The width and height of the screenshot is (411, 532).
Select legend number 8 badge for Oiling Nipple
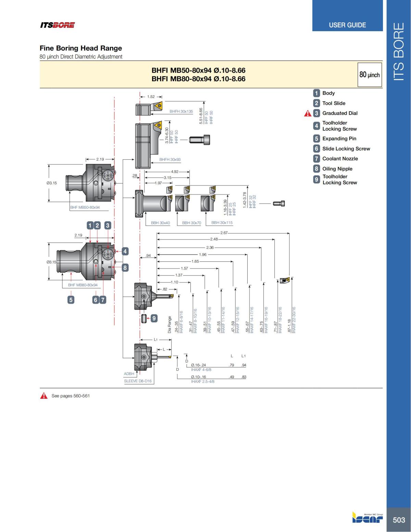tap(316, 169)
